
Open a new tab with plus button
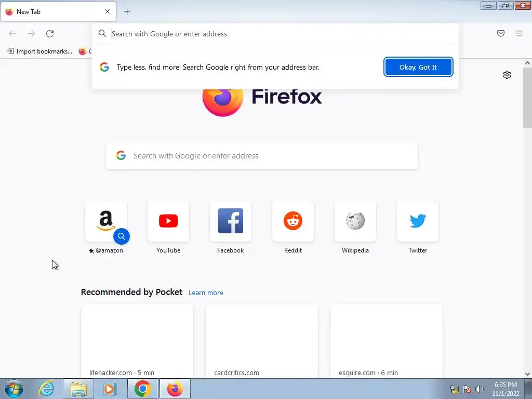tap(127, 12)
